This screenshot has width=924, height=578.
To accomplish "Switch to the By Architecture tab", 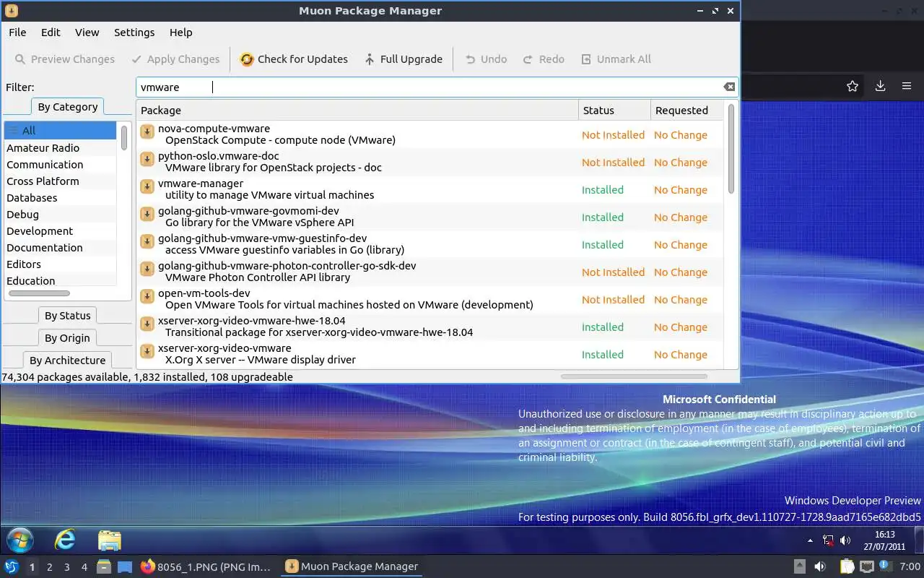I will (x=68, y=361).
